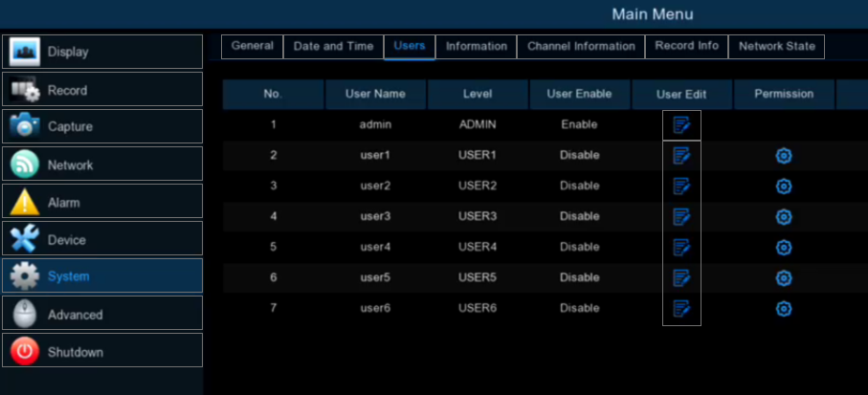Click the USER4 level cell
Screen dimensions: 868x395
tap(478, 247)
